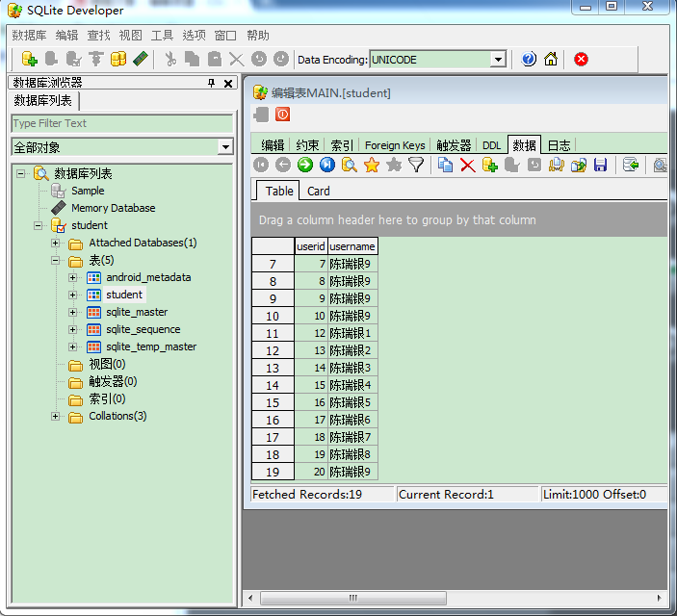
Task: Switch to the DDL tab
Action: coord(491,145)
